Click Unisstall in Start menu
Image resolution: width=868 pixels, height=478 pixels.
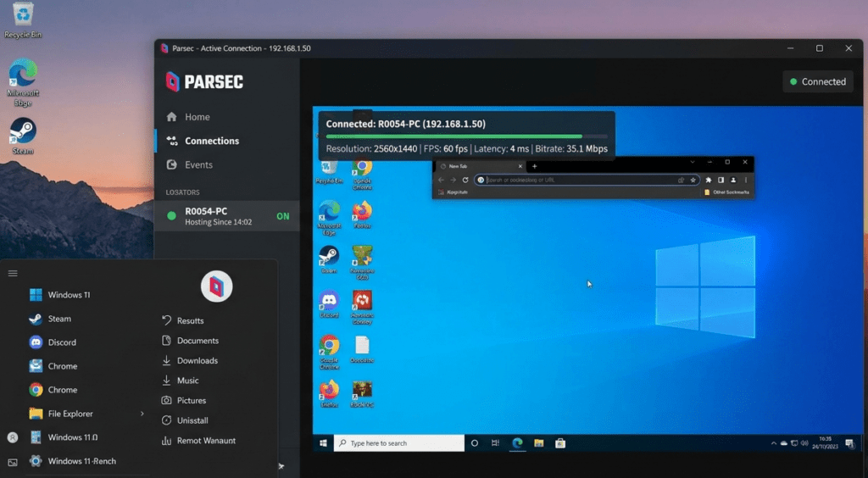click(x=185, y=420)
